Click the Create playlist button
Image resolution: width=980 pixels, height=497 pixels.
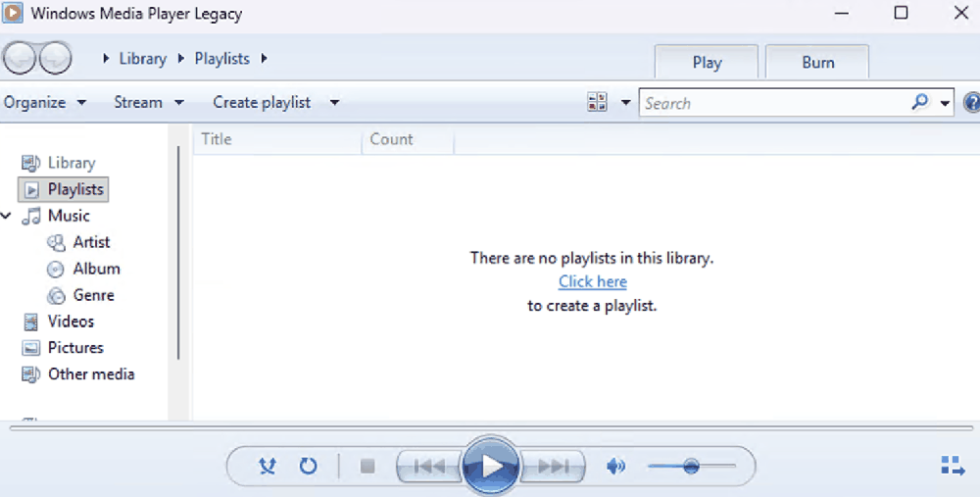(x=262, y=102)
